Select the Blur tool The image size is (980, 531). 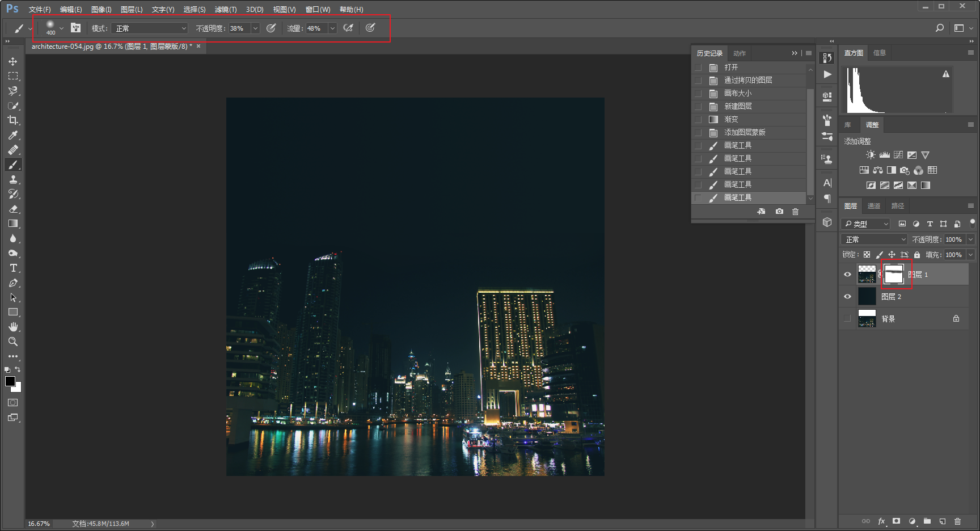[x=13, y=238]
